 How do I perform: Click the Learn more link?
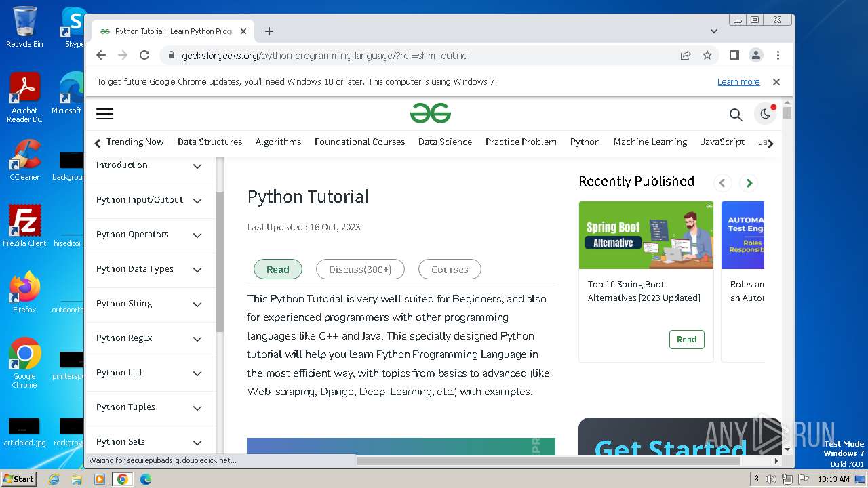(x=738, y=82)
